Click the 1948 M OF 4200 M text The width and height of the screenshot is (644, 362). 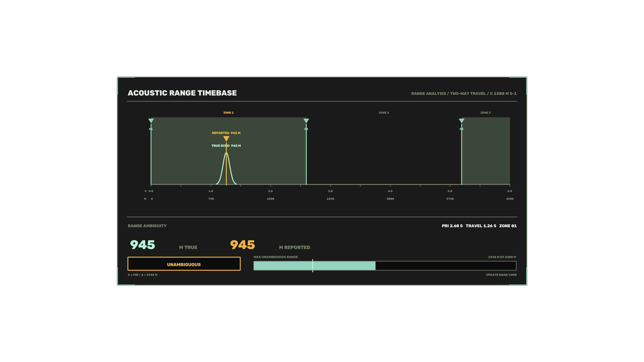point(502,257)
